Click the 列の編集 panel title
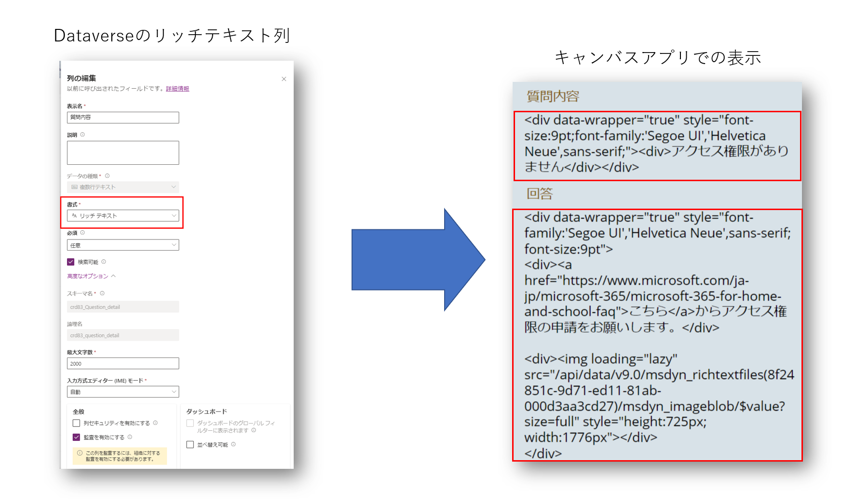Viewport: 855px width, 504px height. point(81,78)
